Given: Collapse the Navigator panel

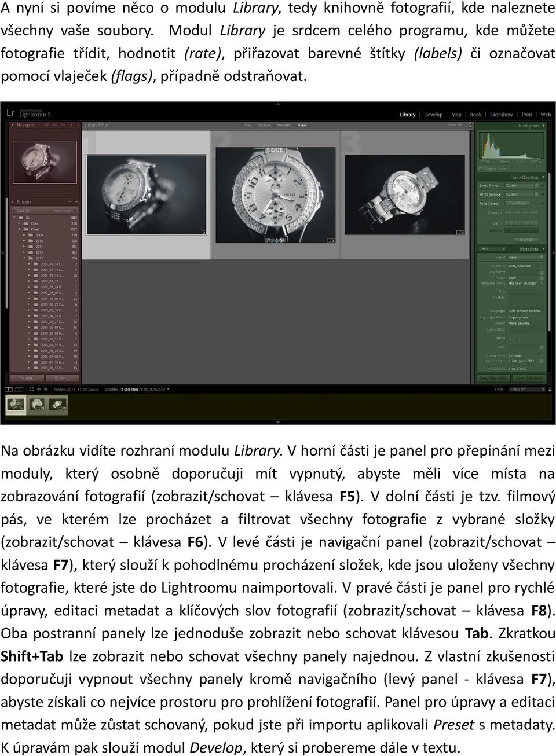Looking at the screenshot, I should (14, 125).
